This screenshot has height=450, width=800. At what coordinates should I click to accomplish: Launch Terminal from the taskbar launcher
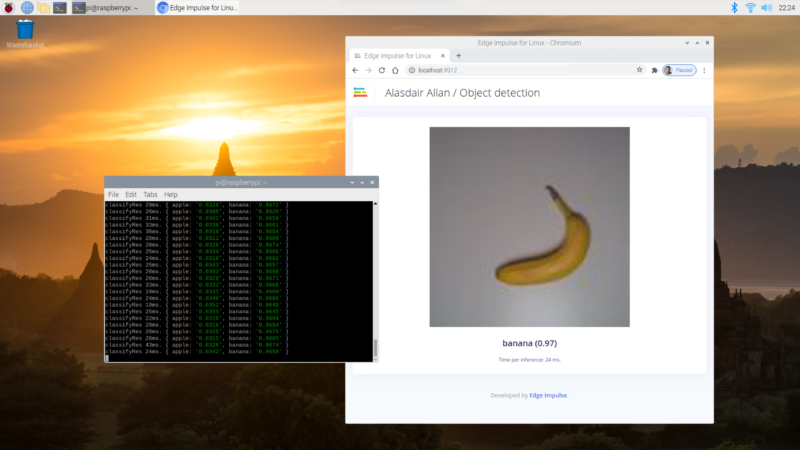click(61, 8)
